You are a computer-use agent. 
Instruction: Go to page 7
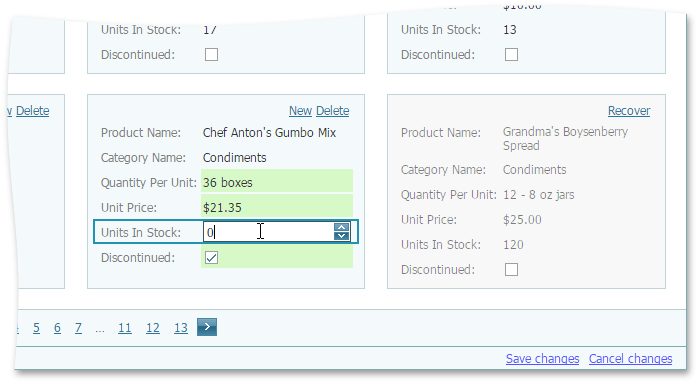(78, 328)
